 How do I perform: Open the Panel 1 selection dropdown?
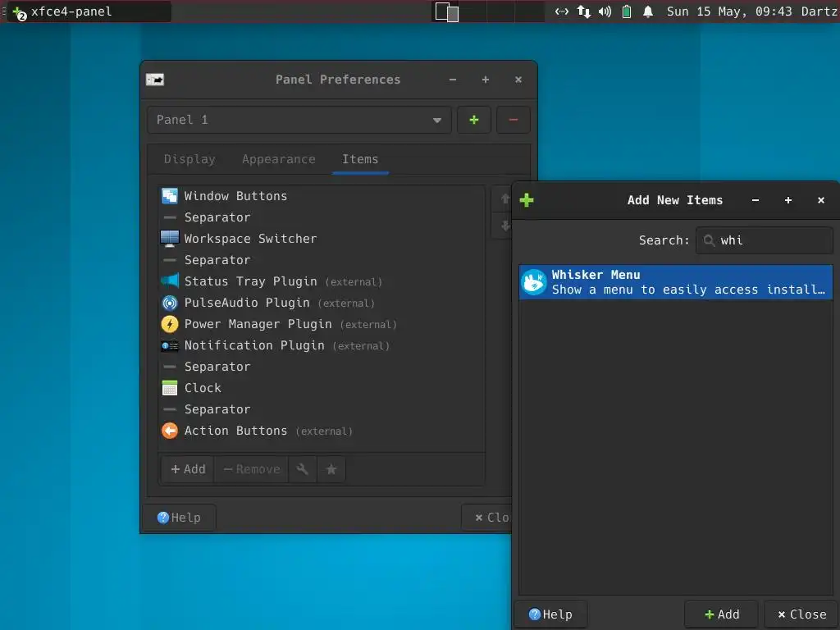click(x=299, y=120)
